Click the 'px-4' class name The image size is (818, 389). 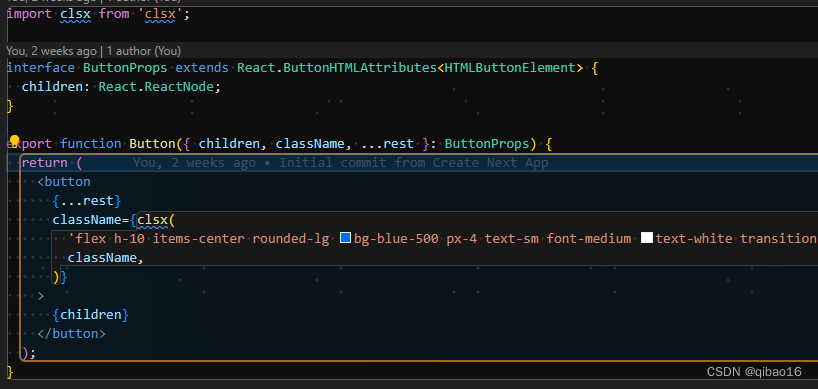pyautogui.click(x=462, y=239)
